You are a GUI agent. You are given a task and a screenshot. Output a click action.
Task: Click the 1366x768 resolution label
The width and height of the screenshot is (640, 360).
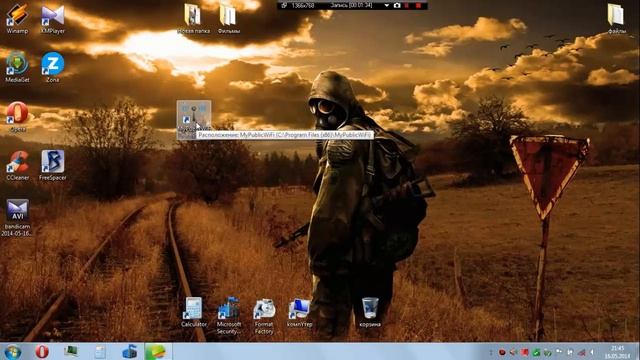coord(303,5)
